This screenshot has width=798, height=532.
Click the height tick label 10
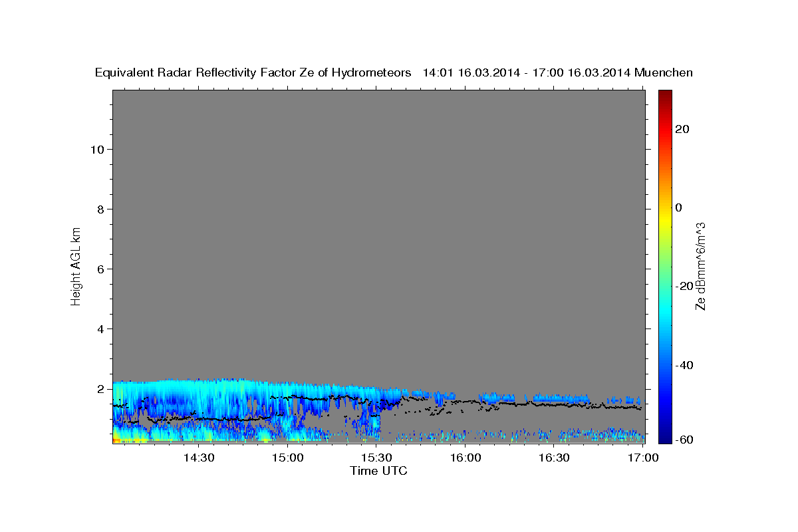tap(97, 149)
